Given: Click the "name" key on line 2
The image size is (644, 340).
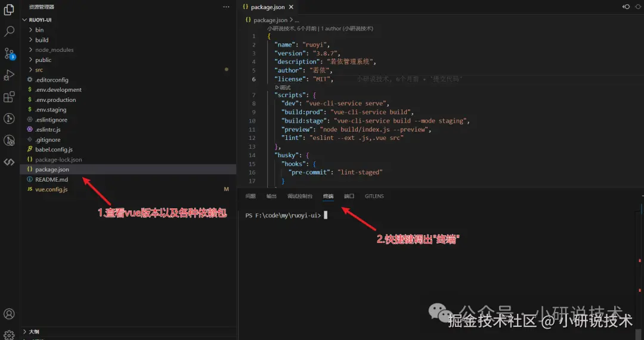Looking at the screenshot, I should (x=284, y=45).
